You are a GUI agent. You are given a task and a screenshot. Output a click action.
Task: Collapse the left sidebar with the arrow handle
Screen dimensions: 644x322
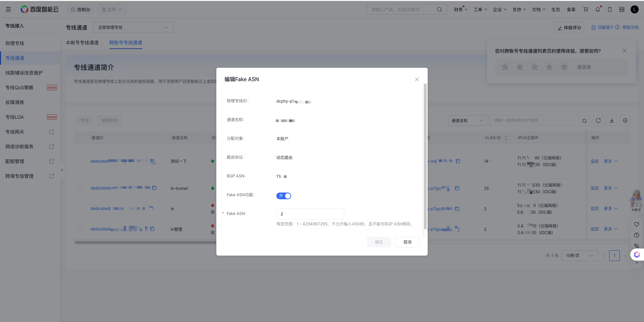click(62, 170)
